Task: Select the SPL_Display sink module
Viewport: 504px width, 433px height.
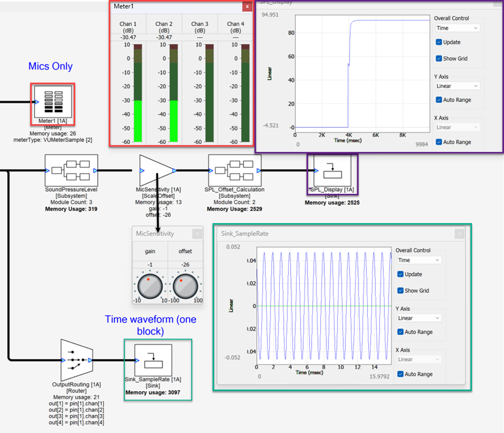Action: 332,171
